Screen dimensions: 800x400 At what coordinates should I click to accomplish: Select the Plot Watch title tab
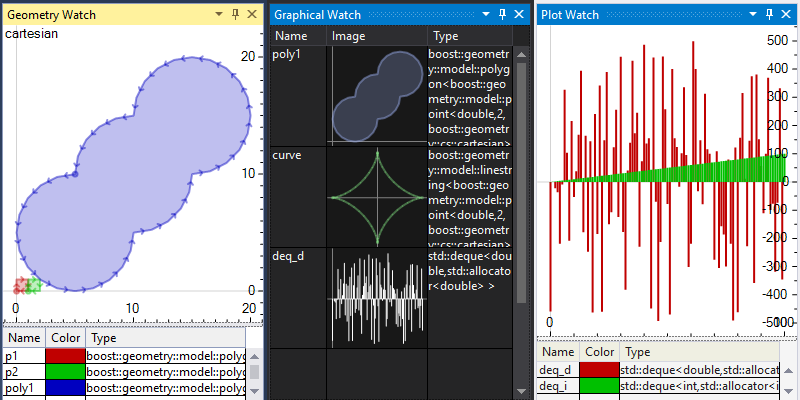570,15
